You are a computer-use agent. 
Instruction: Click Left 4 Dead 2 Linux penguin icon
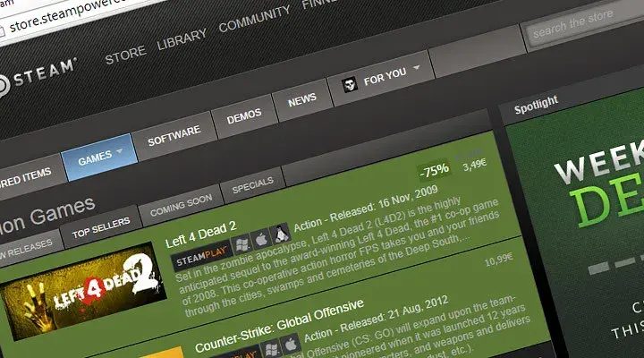click(281, 233)
